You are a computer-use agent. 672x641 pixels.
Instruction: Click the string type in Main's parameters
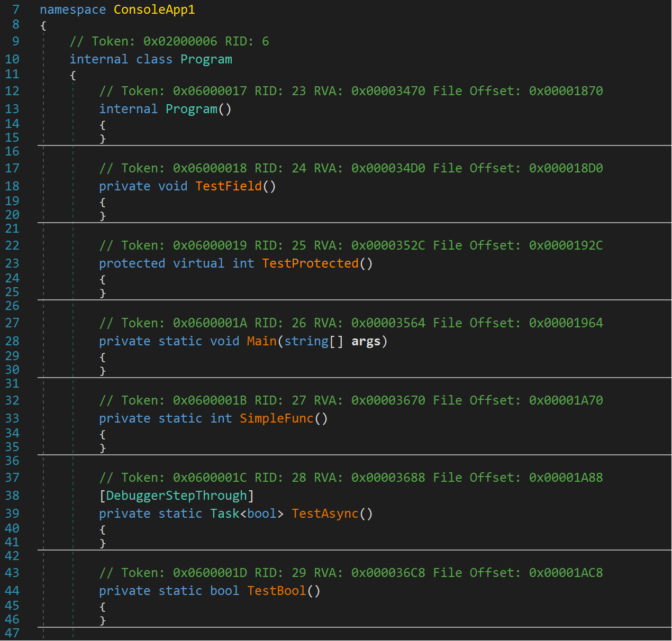306,341
